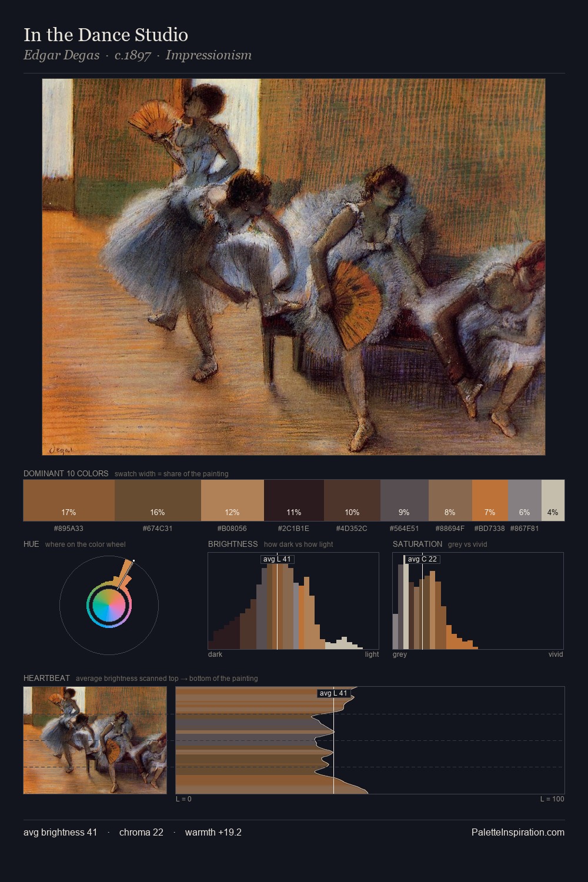Click the hex code label #B08056
The width and height of the screenshot is (588, 882).
point(232,529)
